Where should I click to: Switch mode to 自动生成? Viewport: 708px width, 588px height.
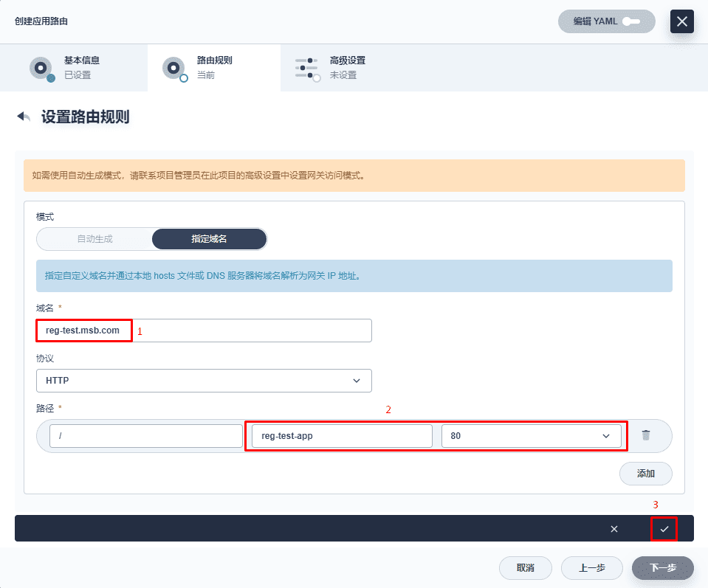94,239
